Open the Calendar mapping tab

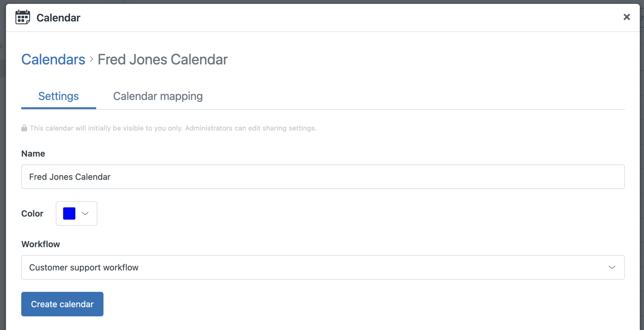tap(158, 96)
